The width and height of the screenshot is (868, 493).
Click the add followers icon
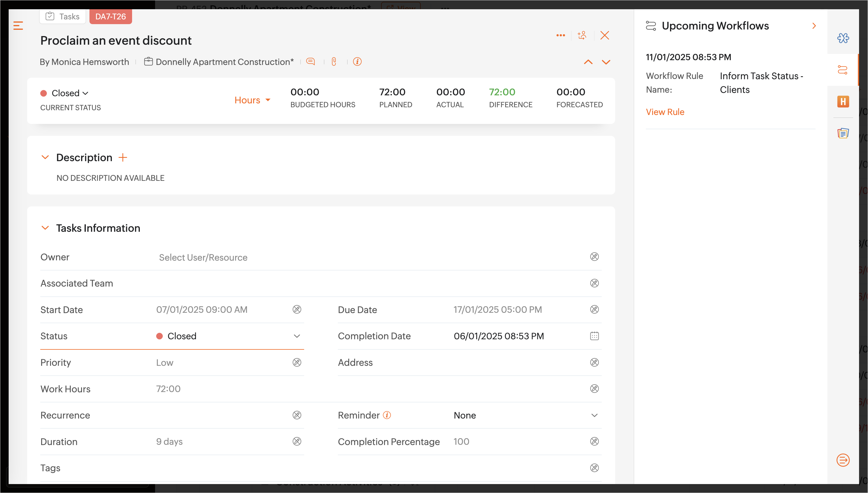coord(582,35)
